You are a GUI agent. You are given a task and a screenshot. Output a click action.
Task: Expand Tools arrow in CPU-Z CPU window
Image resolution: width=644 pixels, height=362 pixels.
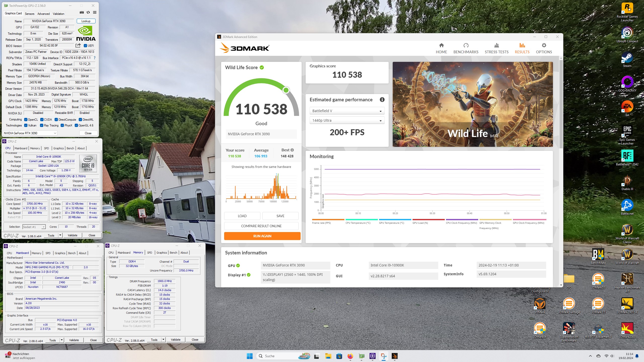click(60, 235)
